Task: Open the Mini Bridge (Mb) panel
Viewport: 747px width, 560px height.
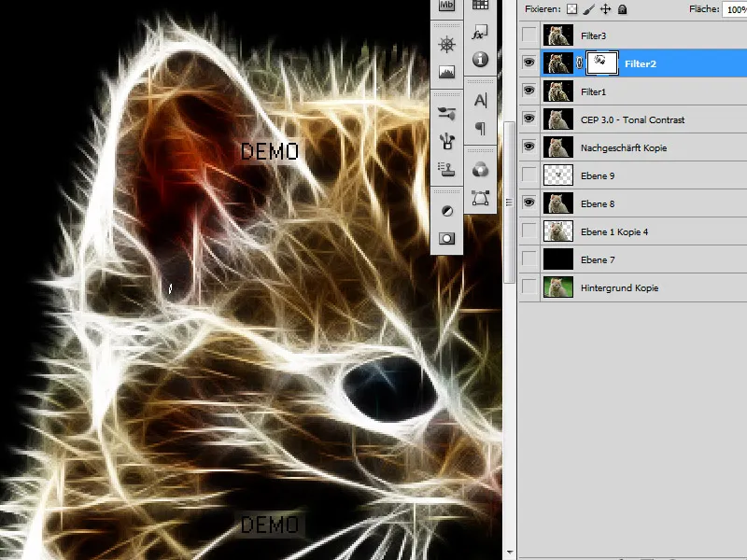Action: [446, 6]
